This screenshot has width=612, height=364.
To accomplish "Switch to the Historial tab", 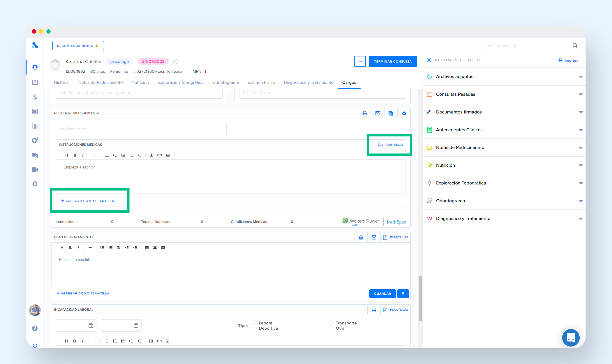I will tap(61, 82).
